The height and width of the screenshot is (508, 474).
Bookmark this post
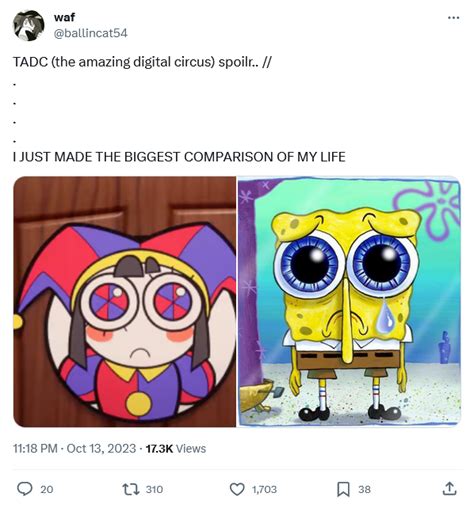pos(343,489)
